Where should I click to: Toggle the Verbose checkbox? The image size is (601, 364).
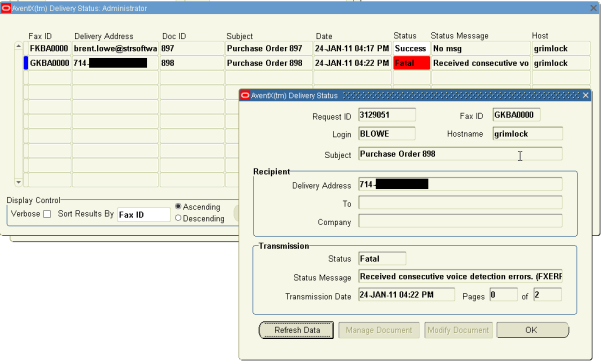[x=47, y=214]
